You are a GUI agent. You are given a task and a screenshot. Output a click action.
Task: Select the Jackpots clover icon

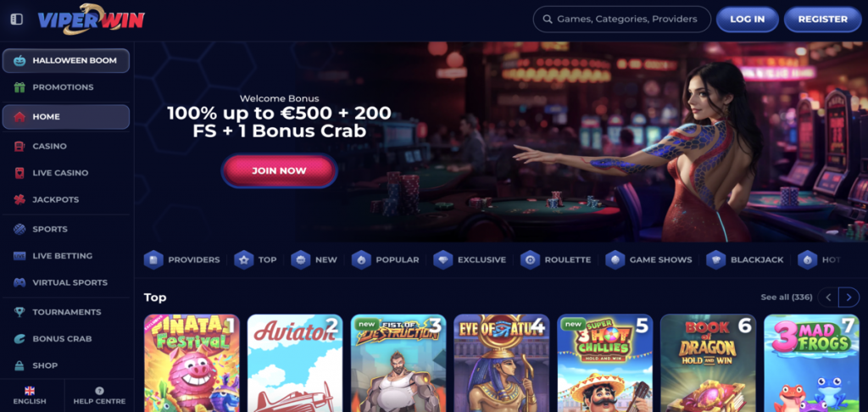click(x=20, y=199)
